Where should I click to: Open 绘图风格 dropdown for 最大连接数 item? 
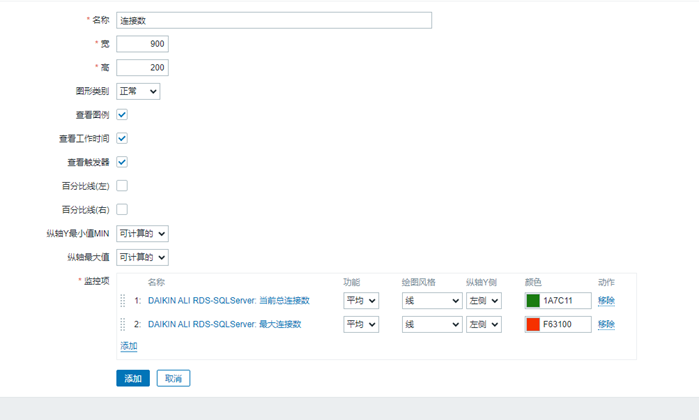(432, 324)
